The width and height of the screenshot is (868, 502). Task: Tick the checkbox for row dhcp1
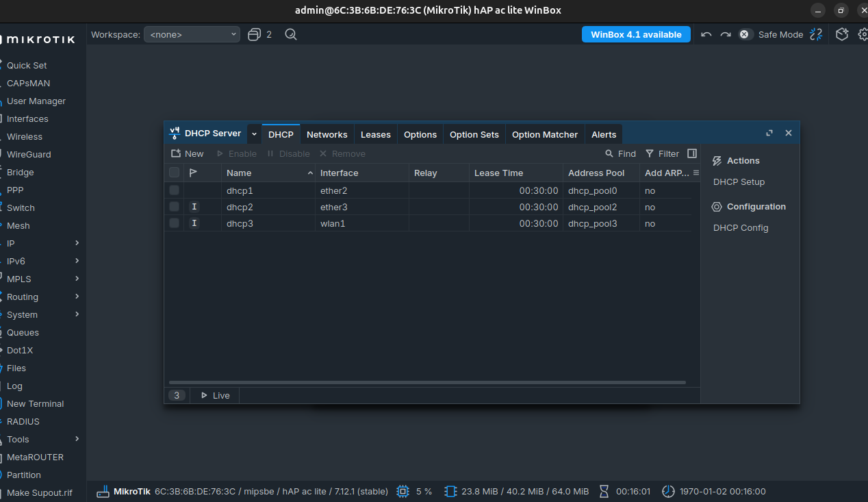tap(175, 190)
